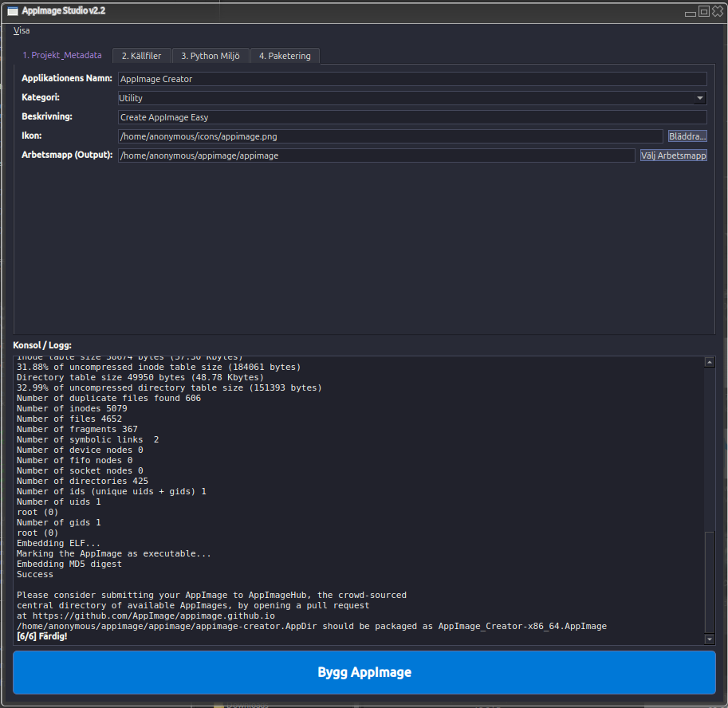Click the AppImage_Creator-x86_64.AppImage log line

pos(312,627)
